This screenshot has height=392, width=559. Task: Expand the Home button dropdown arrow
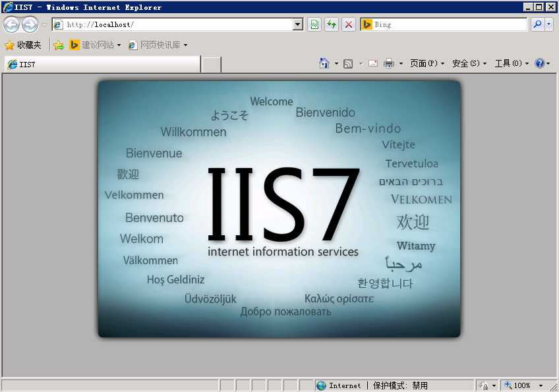click(x=336, y=64)
